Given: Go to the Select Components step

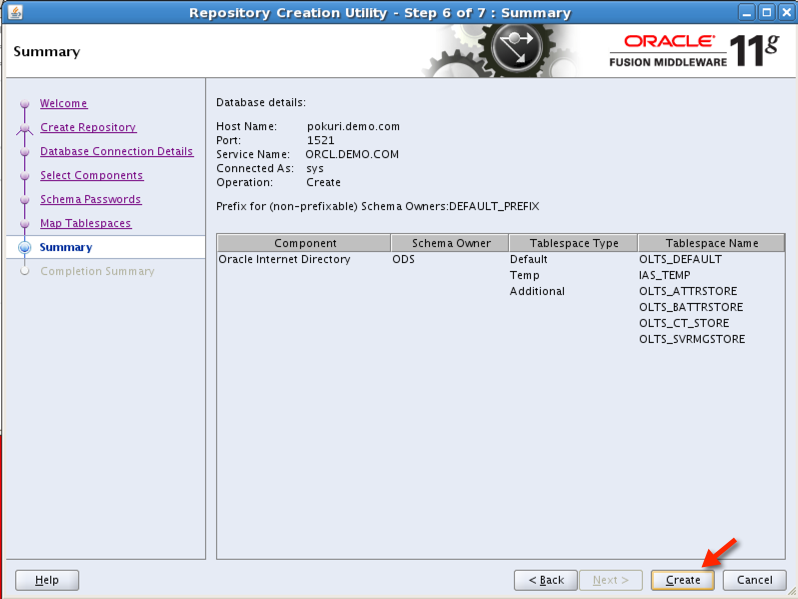Looking at the screenshot, I should coord(92,175).
